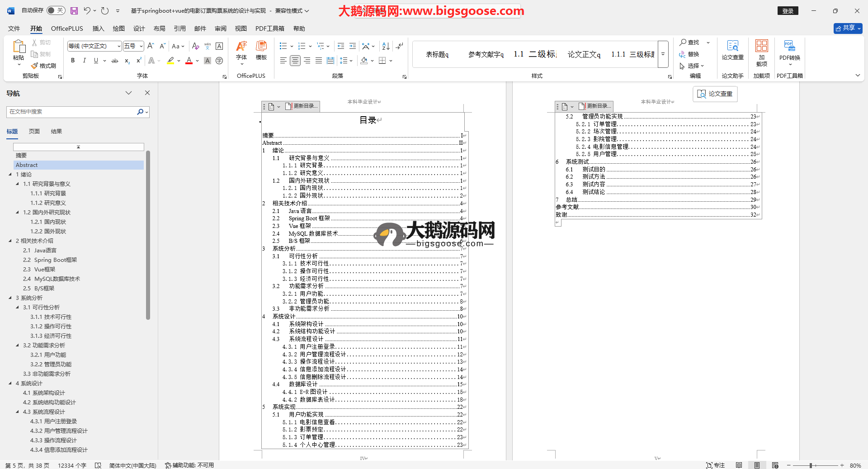This screenshot has height=469, width=868.
Task: Open the font name dropdown
Action: (119, 46)
